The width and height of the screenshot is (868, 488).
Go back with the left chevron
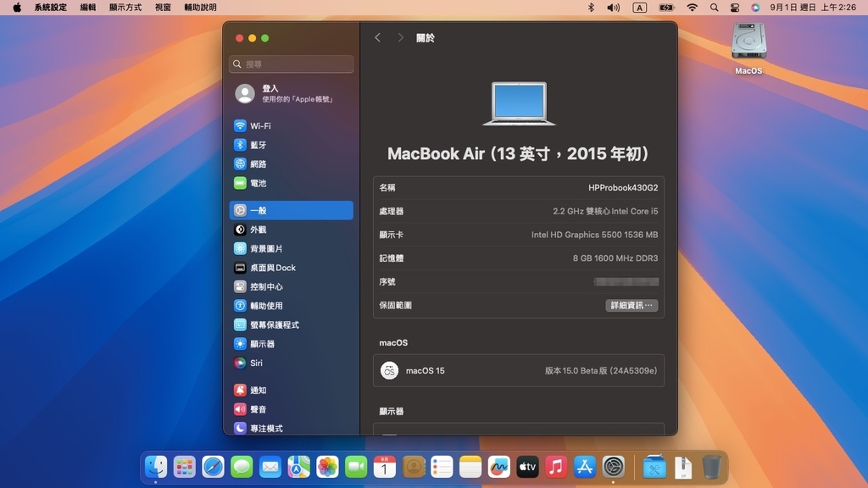(377, 37)
